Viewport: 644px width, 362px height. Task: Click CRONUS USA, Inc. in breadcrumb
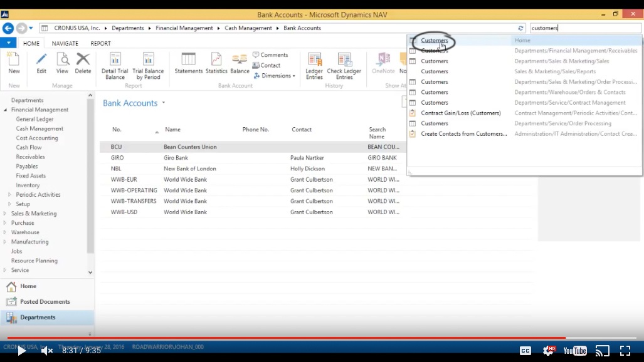click(x=77, y=28)
